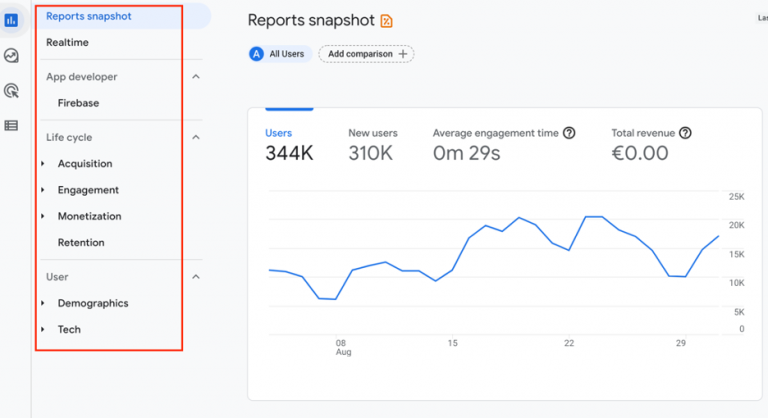
Task: Open the Explore icon in left rail
Action: tap(12, 56)
